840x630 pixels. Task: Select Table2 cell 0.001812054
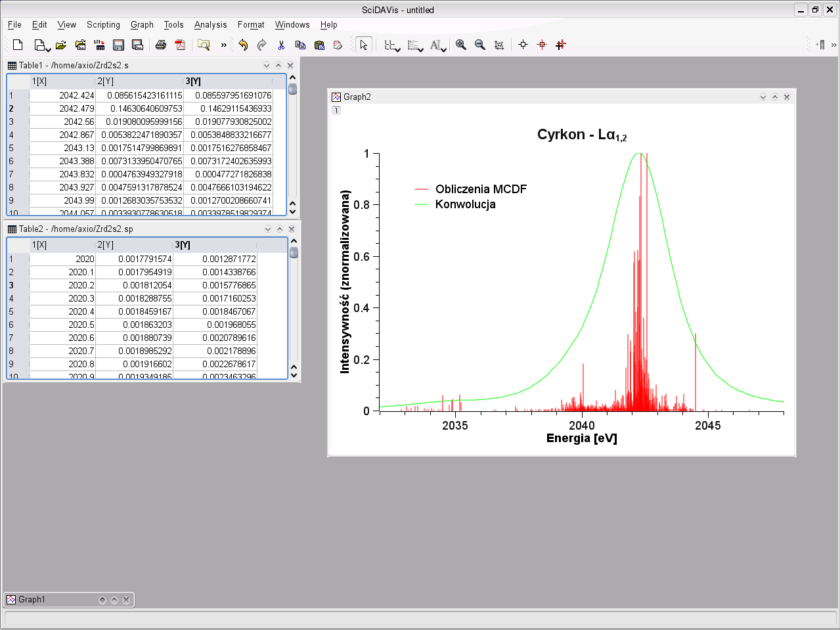point(134,285)
